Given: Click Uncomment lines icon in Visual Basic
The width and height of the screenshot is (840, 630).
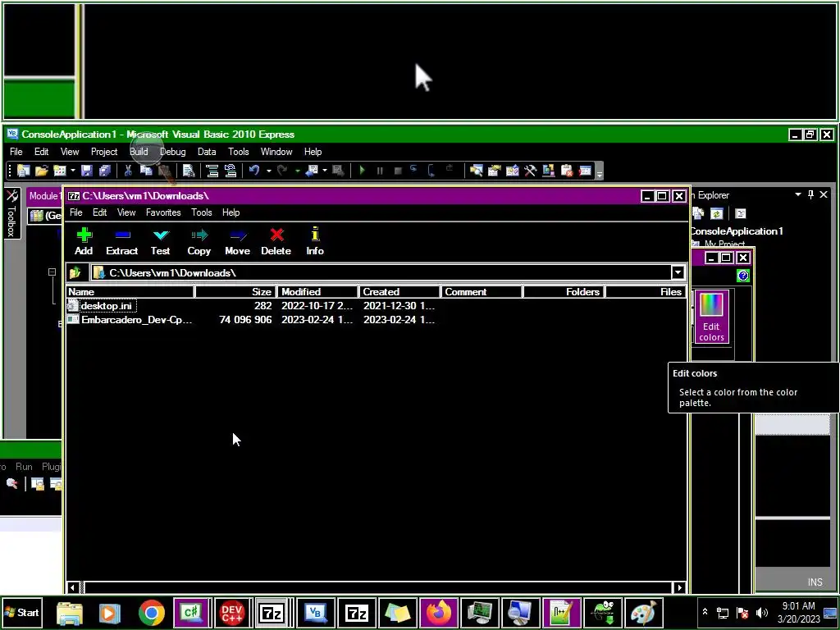Looking at the screenshot, I should pyautogui.click(x=231, y=171).
